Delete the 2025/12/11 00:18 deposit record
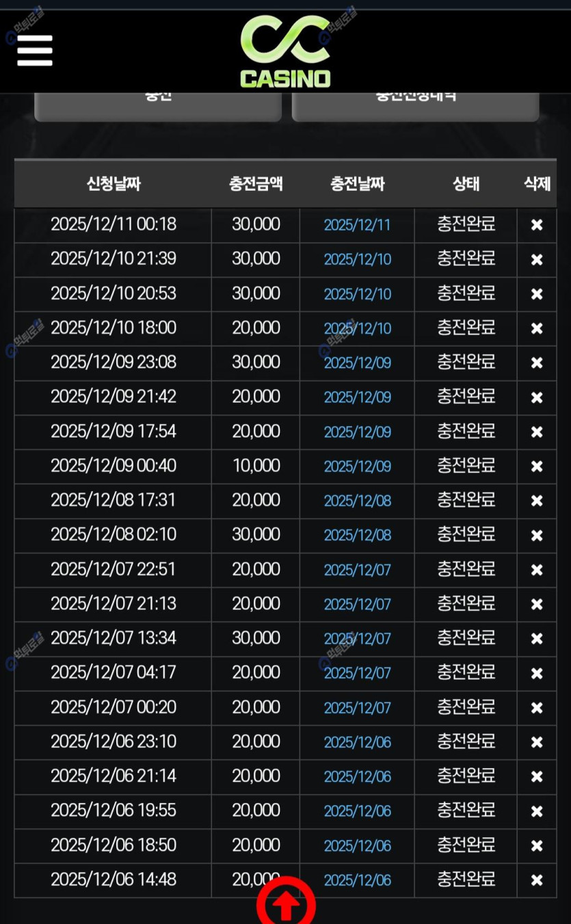 [x=537, y=225]
